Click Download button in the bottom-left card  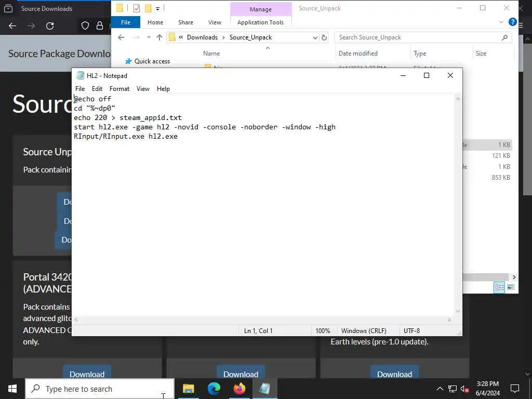click(87, 374)
